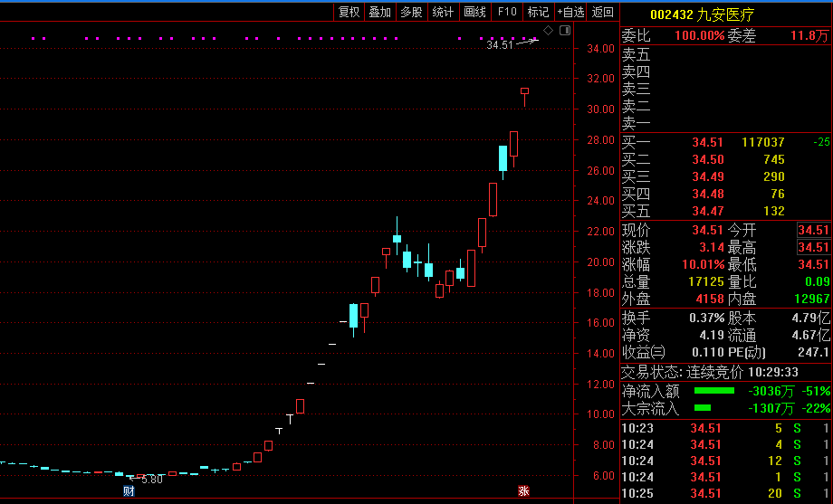The height and width of the screenshot is (504, 833).
Task: Click the 最低 value 34.51
Action: (813, 264)
